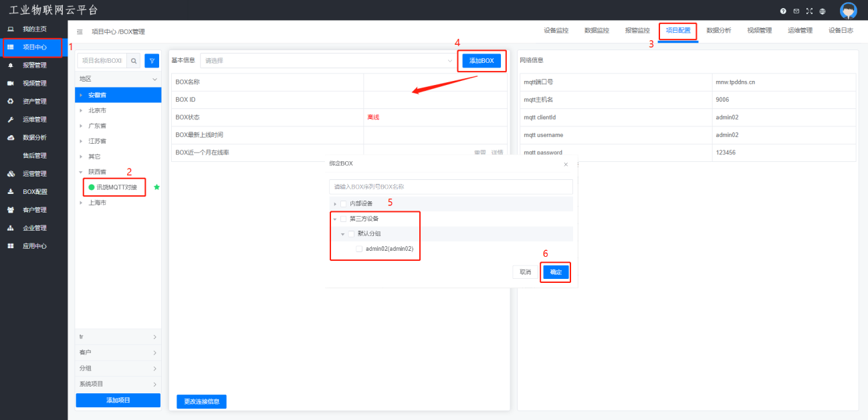868x420 pixels.
Task: Open the user avatar profile
Action: click(848, 11)
